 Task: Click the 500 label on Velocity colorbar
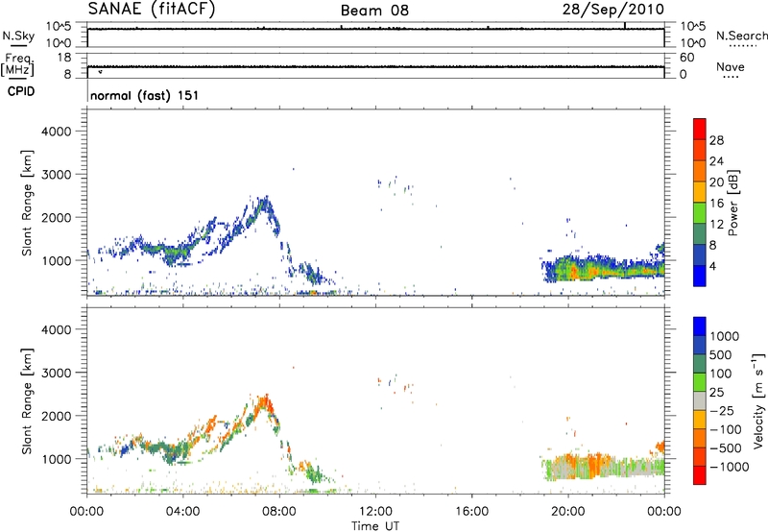(721, 355)
